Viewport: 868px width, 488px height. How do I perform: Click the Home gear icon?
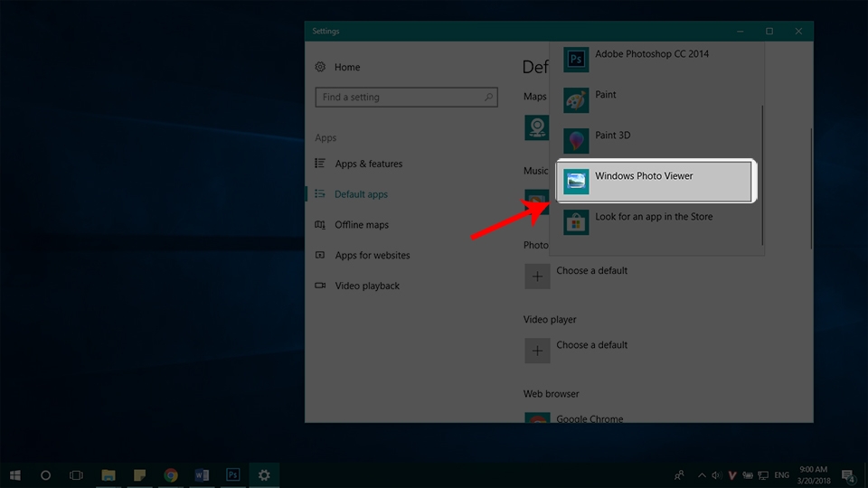320,67
